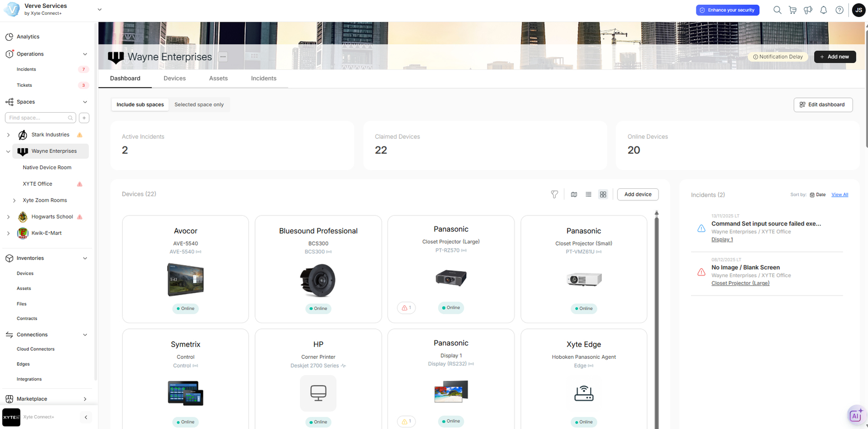868x429 pixels.
Task: Select Selected space only option
Action: [x=199, y=105]
